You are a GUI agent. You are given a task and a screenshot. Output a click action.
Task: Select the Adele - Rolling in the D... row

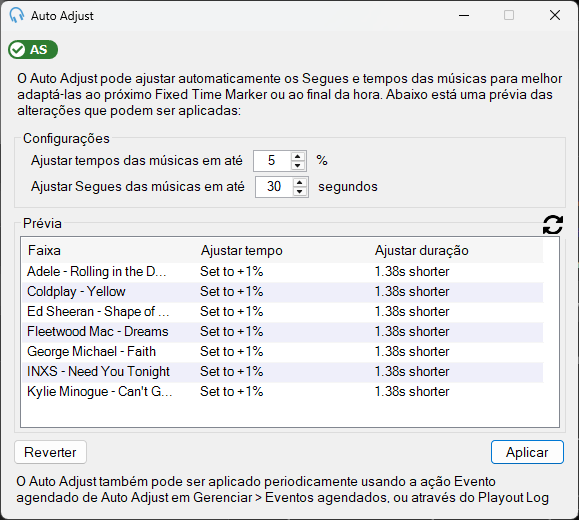click(x=282, y=271)
